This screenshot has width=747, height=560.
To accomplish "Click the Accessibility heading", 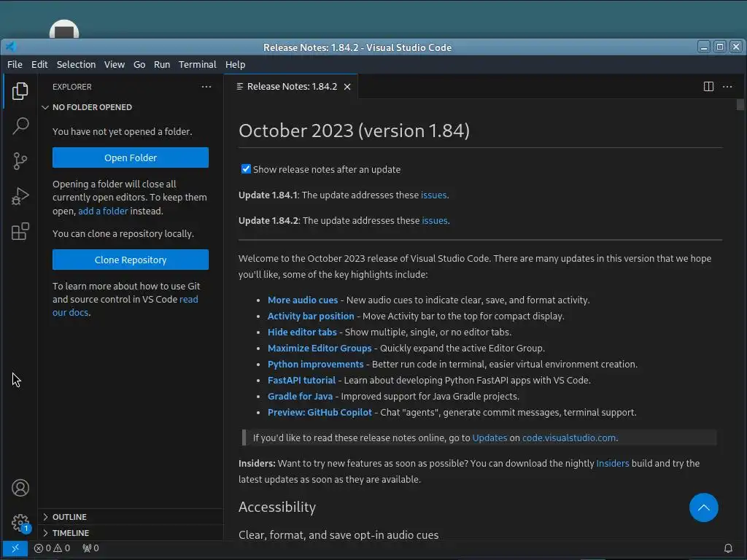I will tap(277, 507).
